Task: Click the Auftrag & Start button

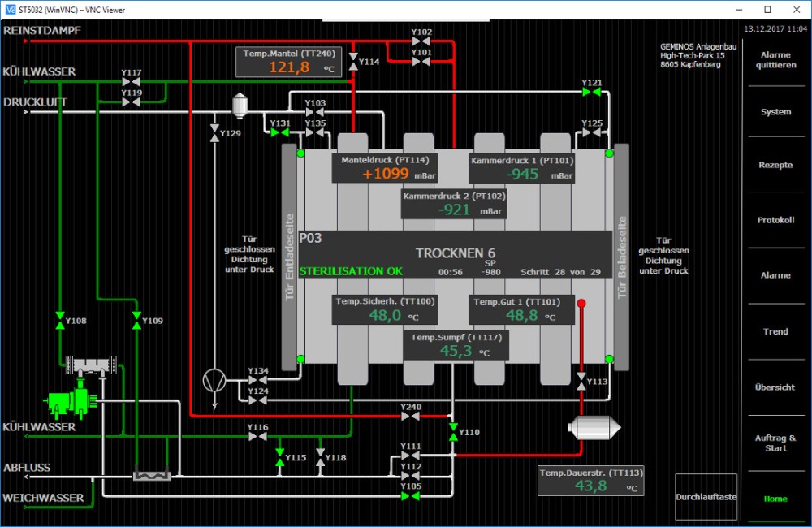Action: 775,443
